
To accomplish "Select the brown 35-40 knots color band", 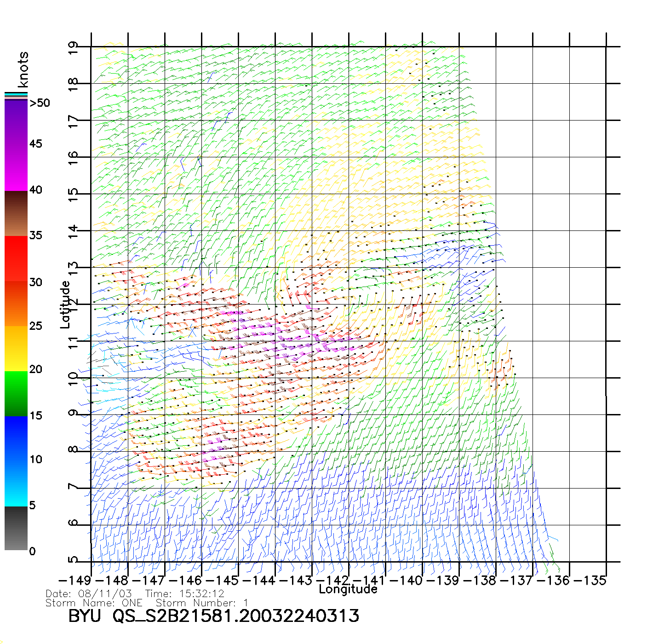I will click(16, 213).
